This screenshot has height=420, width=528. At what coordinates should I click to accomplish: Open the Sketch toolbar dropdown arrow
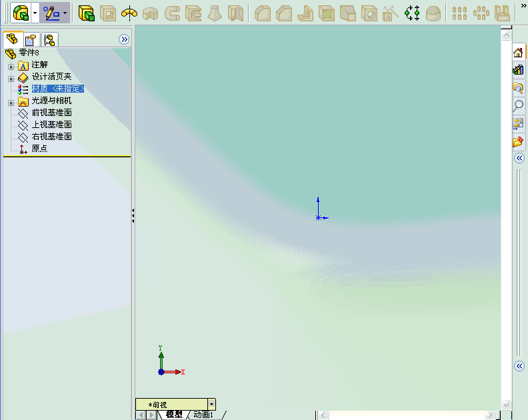click(x=65, y=13)
